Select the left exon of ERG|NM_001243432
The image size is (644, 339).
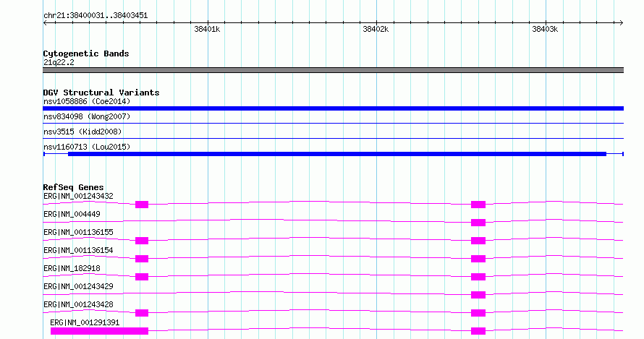142,205
